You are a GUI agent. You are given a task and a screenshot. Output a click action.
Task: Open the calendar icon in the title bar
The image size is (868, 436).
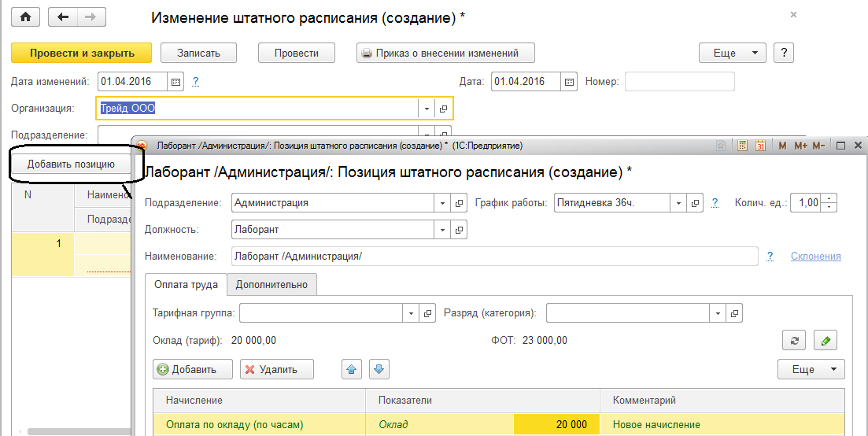pos(761,146)
